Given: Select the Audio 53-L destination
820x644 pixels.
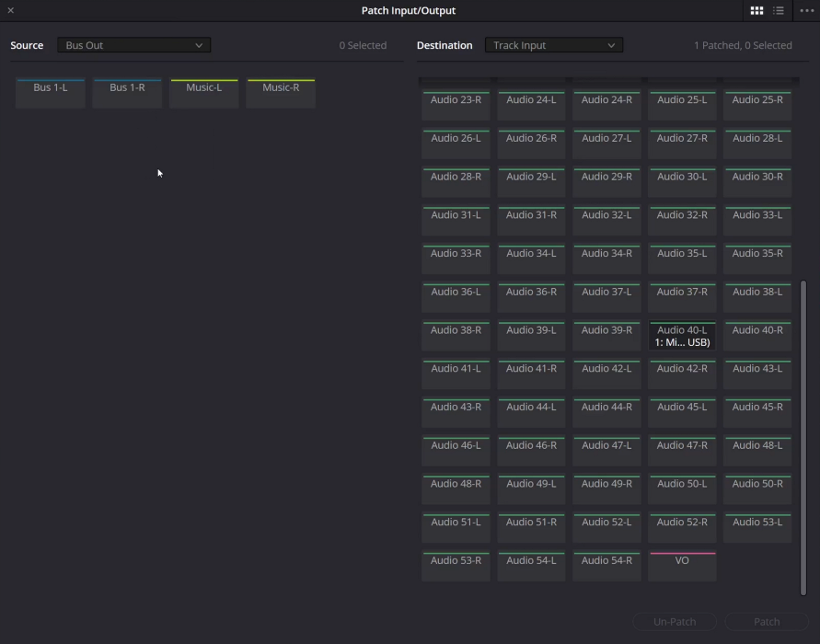Looking at the screenshot, I should 757,528.
